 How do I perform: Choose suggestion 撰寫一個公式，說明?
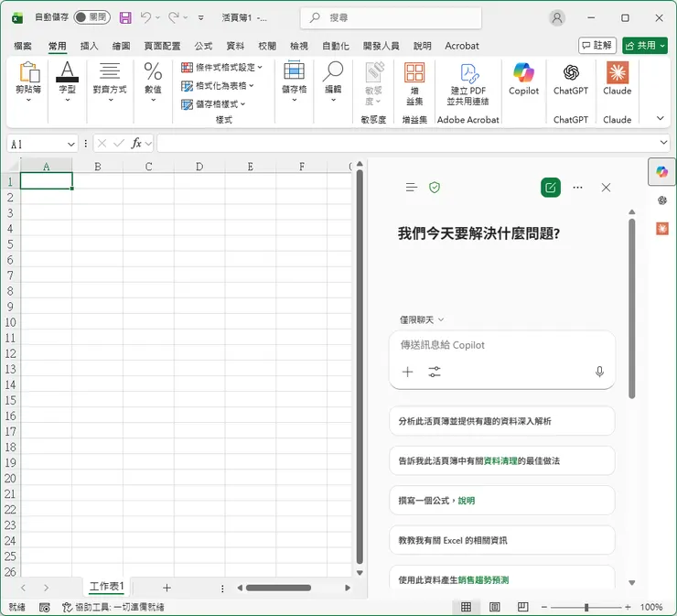(501, 501)
